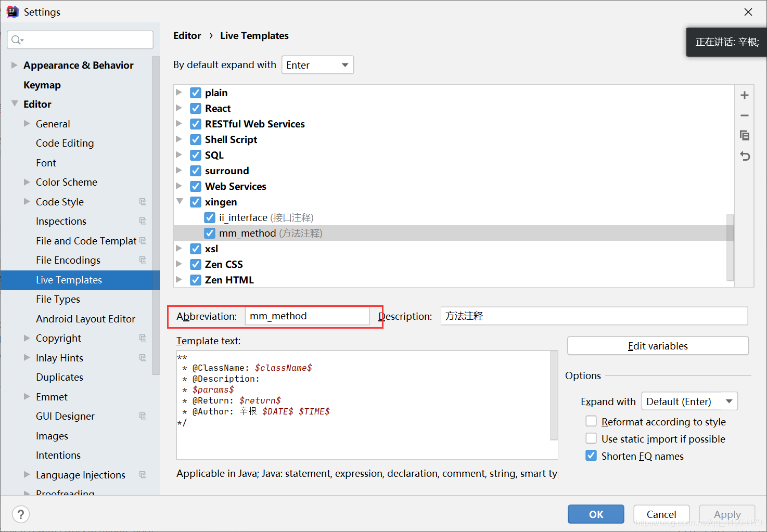
Task: Expand the Color Scheme settings node
Action: 27,182
